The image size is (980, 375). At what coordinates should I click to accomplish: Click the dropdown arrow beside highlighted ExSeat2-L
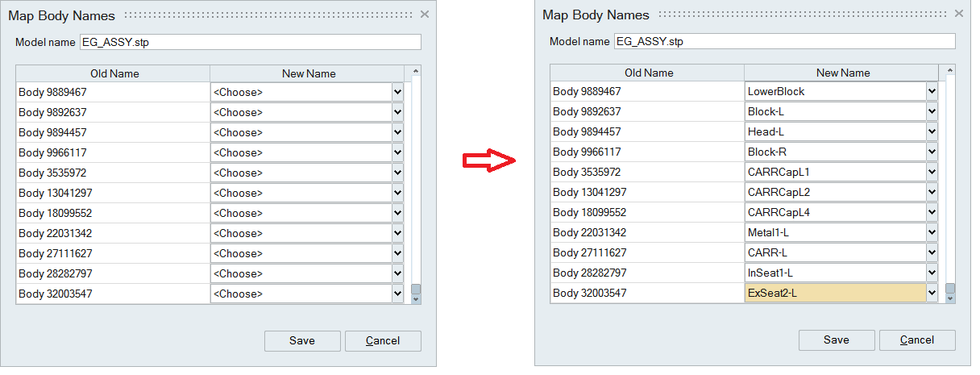pos(932,293)
